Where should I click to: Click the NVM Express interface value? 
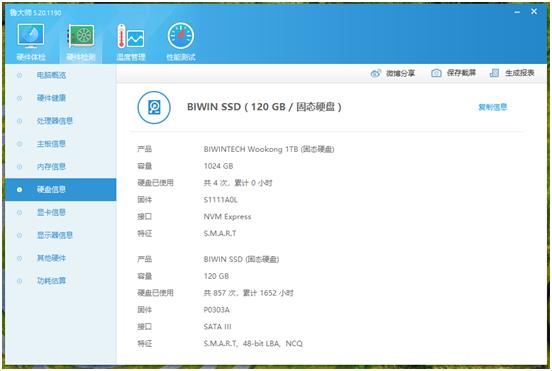coord(227,217)
